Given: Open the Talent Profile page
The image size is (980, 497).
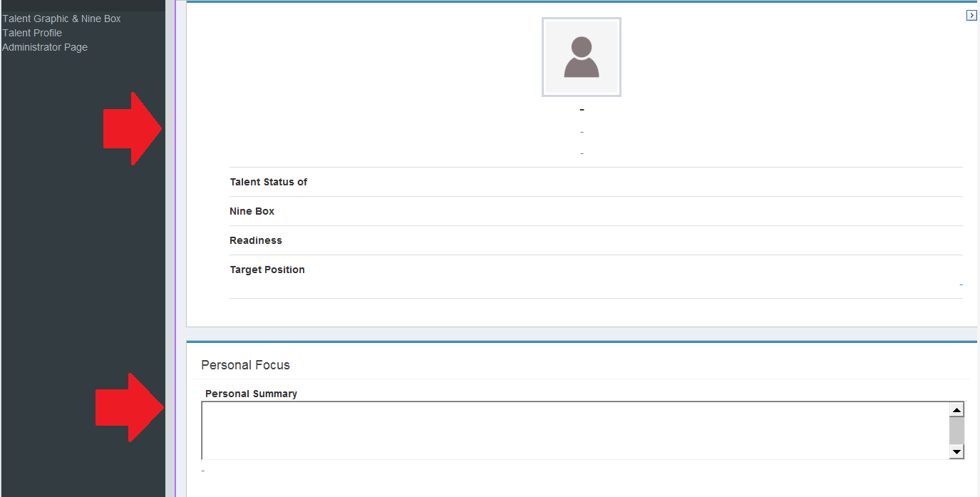Looking at the screenshot, I should coord(32,32).
